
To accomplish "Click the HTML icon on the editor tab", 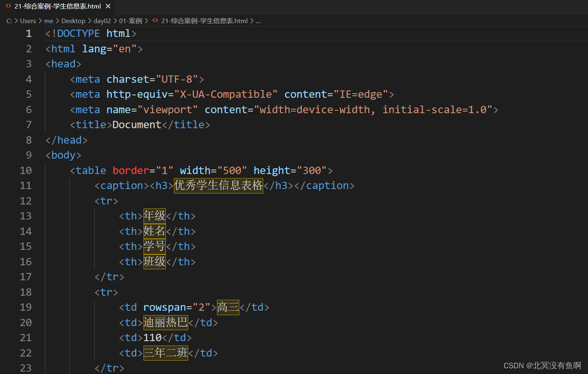I will [x=8, y=6].
